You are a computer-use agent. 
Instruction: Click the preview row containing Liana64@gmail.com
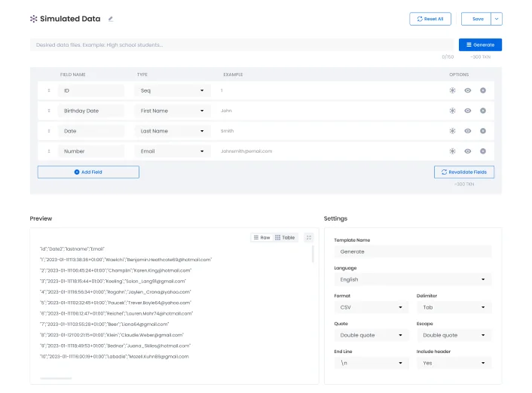coord(104,324)
